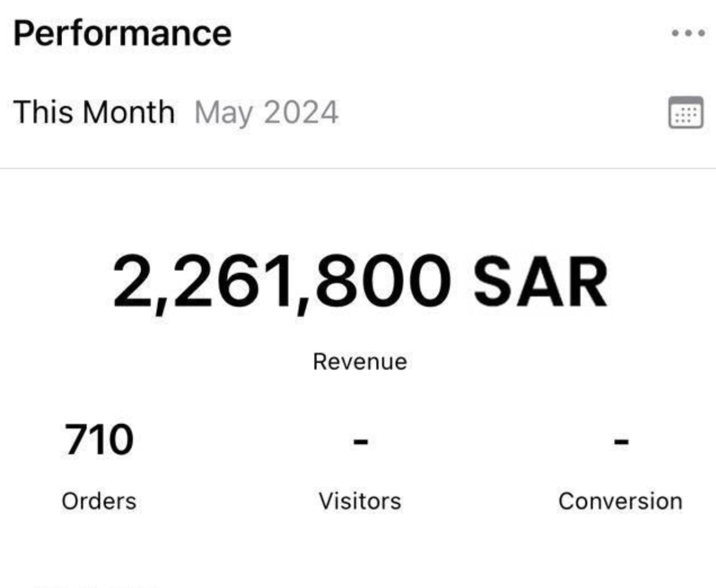
Task: Open the Visitors metric label
Action: point(360,501)
